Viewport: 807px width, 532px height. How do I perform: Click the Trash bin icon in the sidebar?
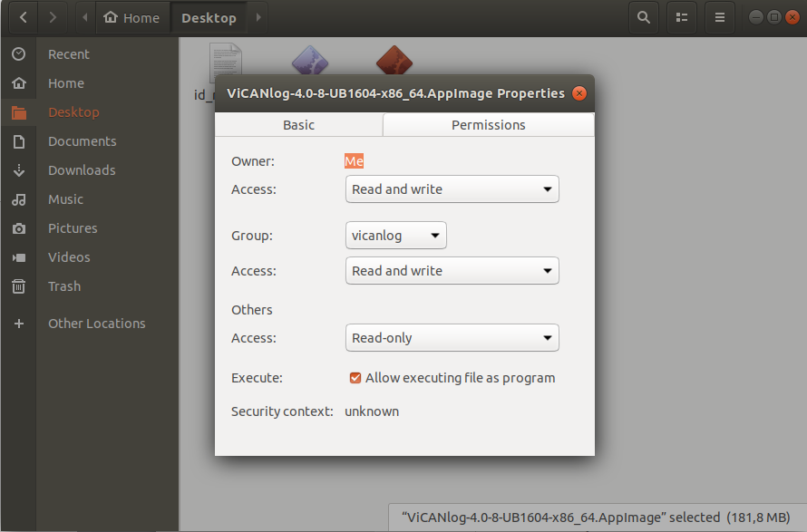18,286
